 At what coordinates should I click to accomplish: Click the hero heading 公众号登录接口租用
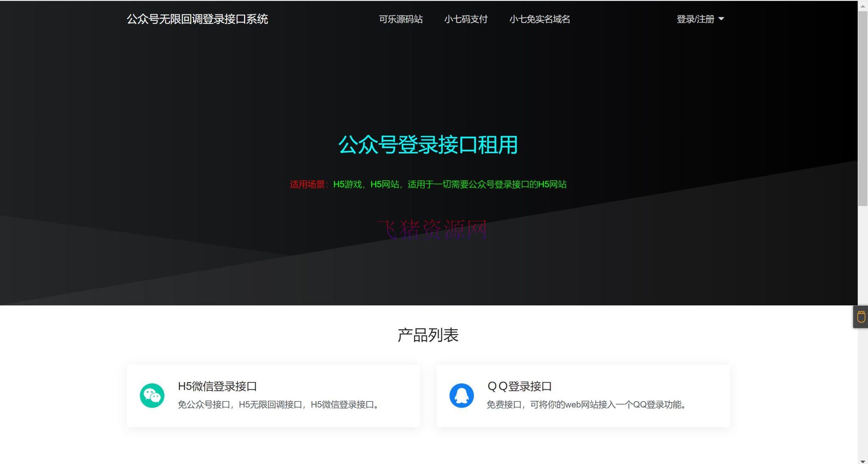(x=428, y=145)
